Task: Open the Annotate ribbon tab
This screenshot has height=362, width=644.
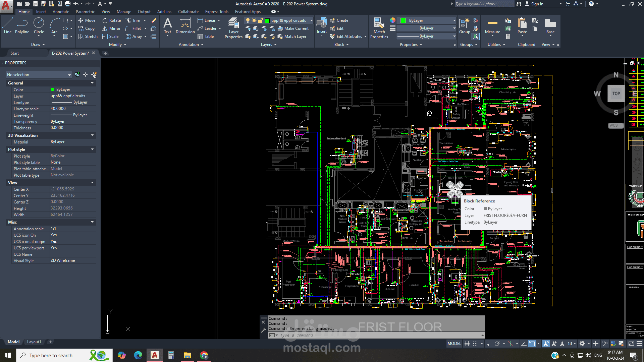Action: point(61,12)
